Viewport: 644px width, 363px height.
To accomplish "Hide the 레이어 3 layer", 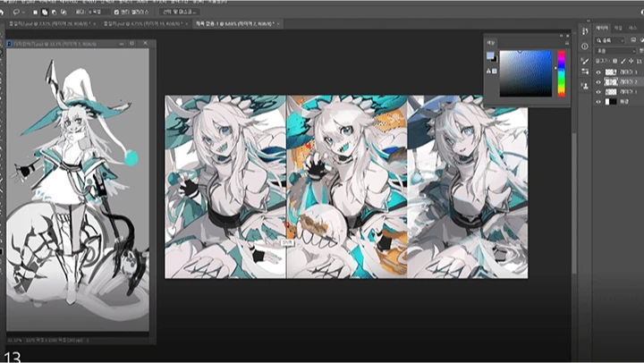I will pyautogui.click(x=598, y=72).
